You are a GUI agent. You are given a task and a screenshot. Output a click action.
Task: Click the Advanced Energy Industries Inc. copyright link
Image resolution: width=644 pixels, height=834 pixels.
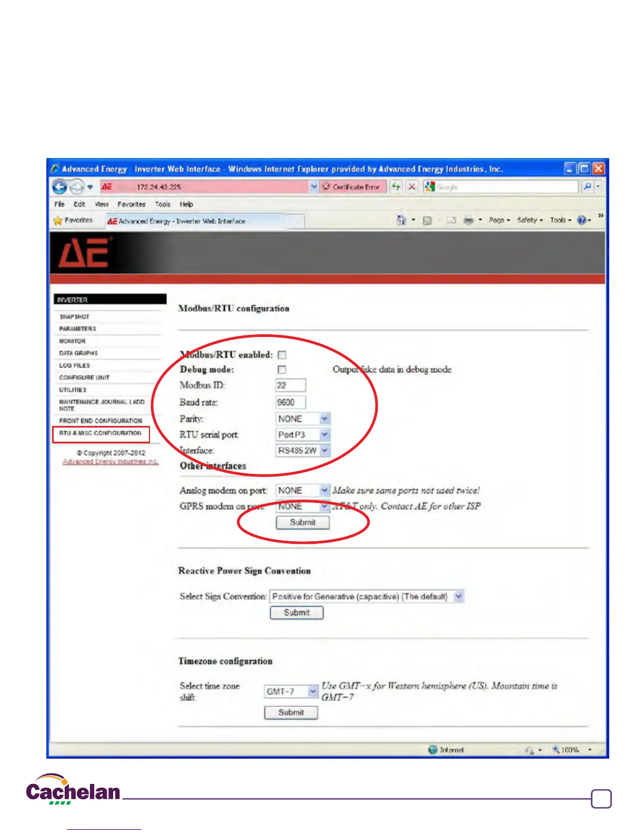(x=110, y=462)
